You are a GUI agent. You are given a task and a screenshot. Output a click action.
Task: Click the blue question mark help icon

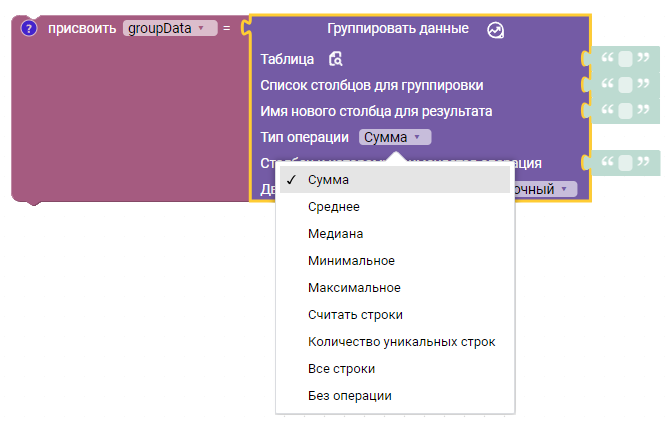tap(29, 29)
